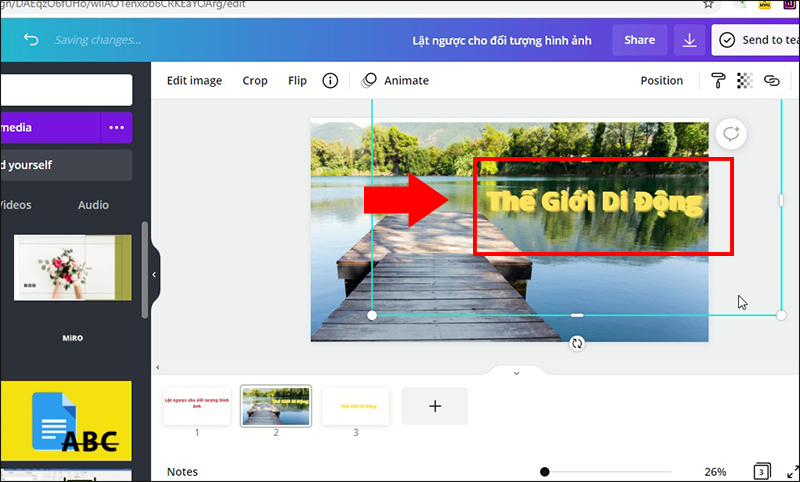This screenshot has height=482, width=800.
Task: Click the bottom-right corner resize handle
Action: click(x=781, y=316)
